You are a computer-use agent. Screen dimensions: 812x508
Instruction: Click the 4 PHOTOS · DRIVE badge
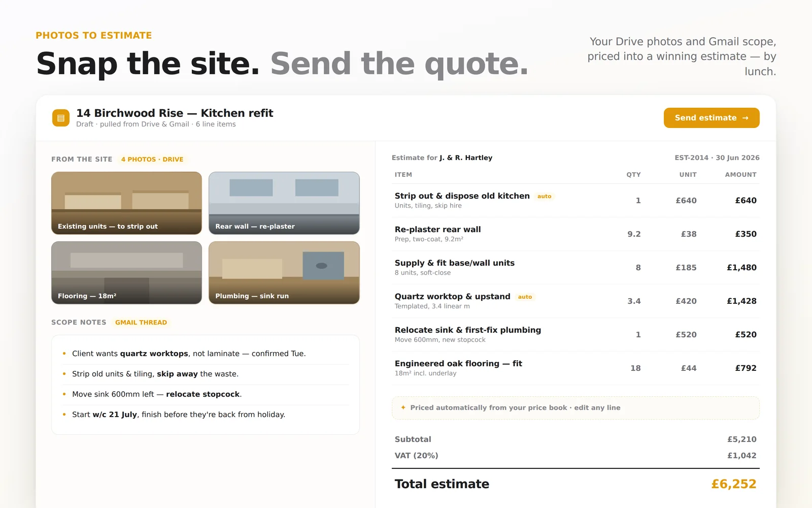pos(152,160)
